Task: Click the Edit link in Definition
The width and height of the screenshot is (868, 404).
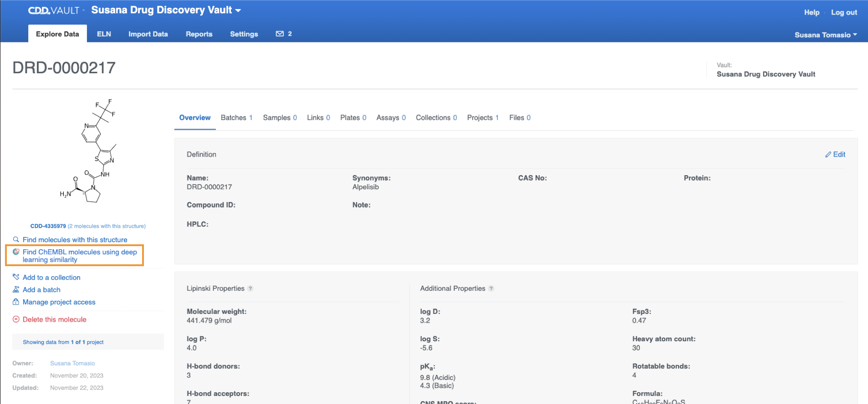Action: coord(839,155)
